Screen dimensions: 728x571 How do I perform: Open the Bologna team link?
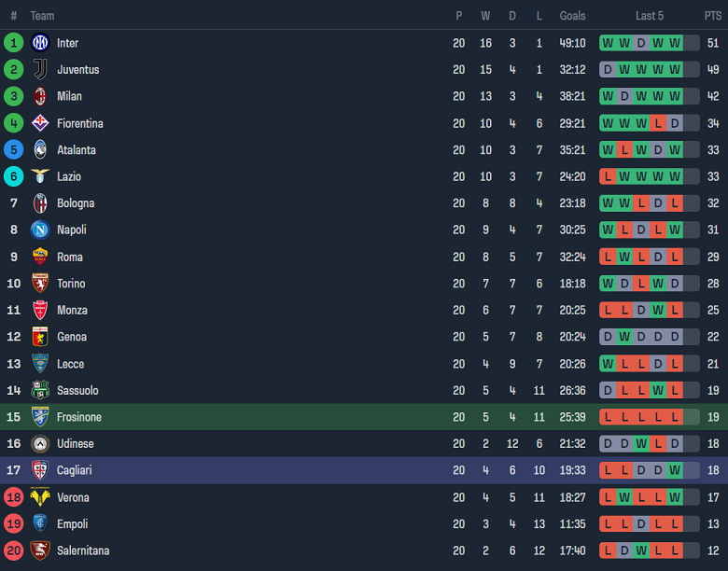[x=76, y=203]
